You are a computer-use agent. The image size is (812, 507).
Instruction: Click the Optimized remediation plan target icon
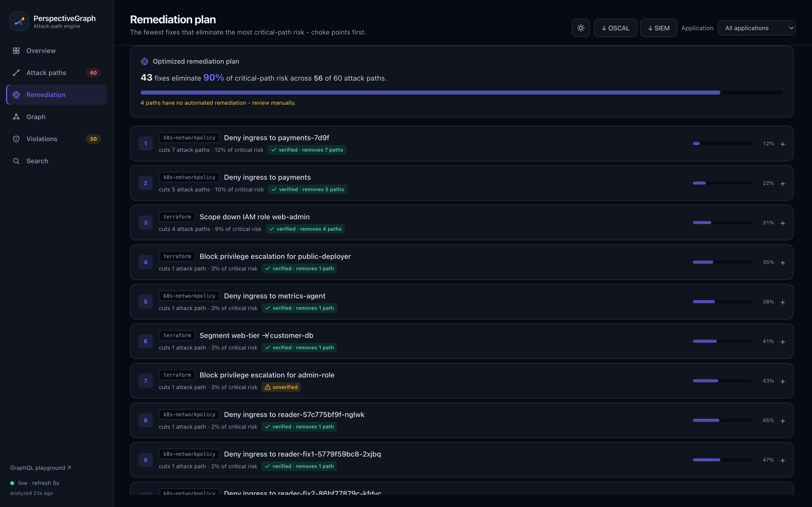coord(145,61)
